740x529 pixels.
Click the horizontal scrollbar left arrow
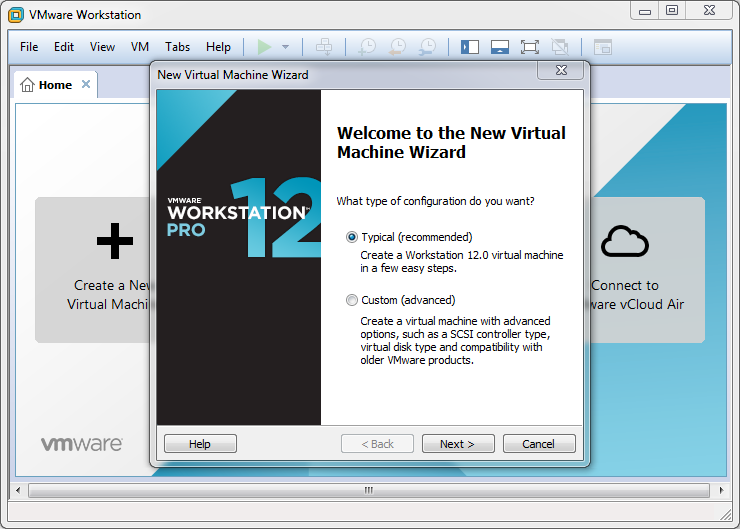coord(18,490)
